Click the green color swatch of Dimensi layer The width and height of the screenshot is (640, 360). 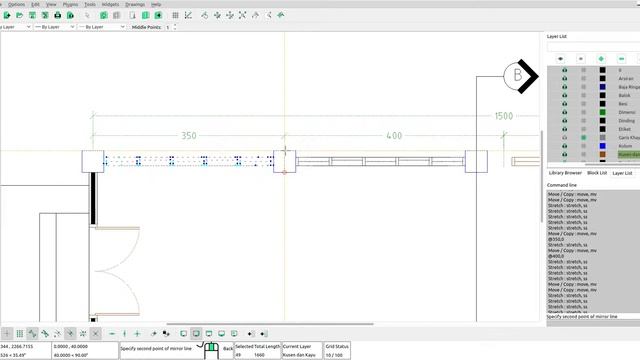coord(602,112)
